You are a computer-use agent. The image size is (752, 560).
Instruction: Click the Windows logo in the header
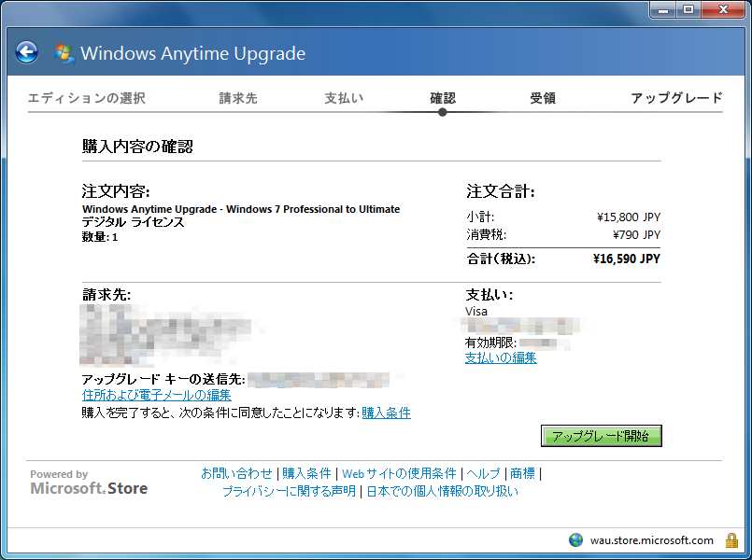click(x=64, y=53)
